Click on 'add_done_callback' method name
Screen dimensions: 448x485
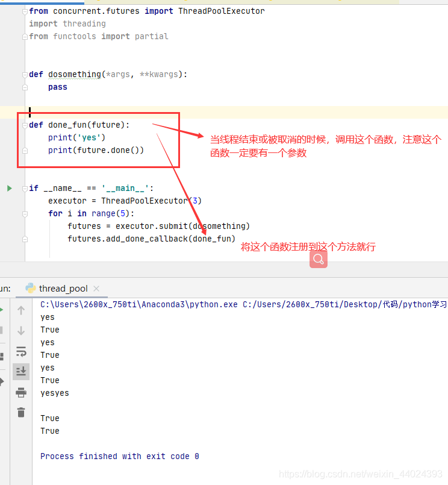click(147, 239)
